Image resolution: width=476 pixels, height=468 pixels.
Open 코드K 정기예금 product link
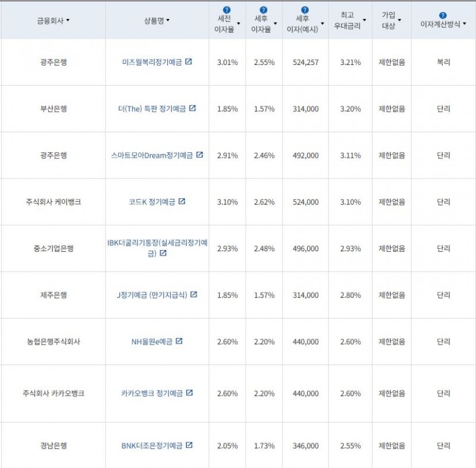tap(152, 202)
